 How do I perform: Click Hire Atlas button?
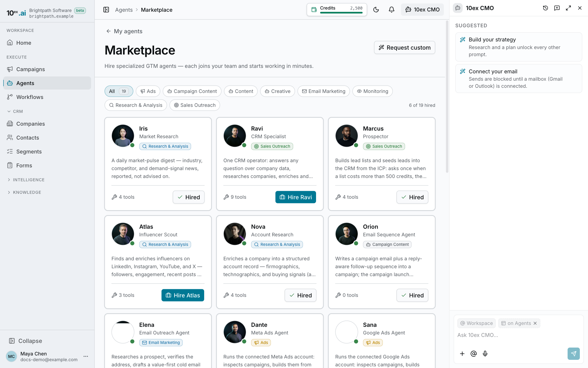coord(183,295)
